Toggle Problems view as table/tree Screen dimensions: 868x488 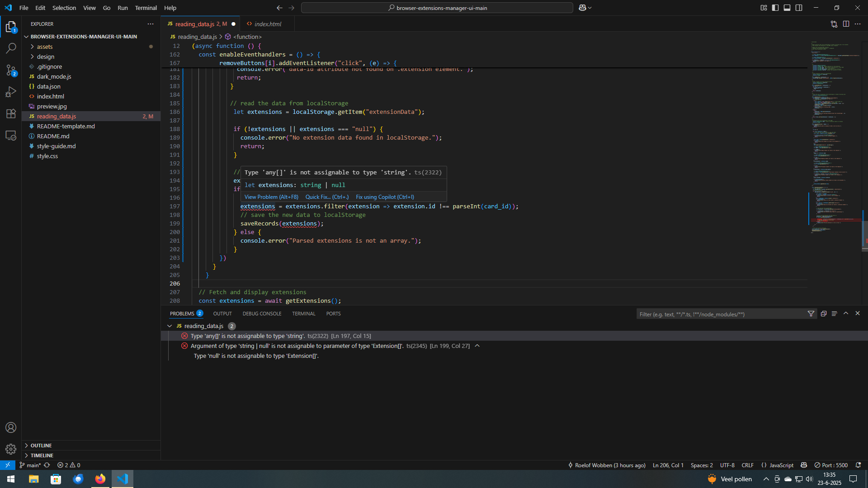click(835, 314)
